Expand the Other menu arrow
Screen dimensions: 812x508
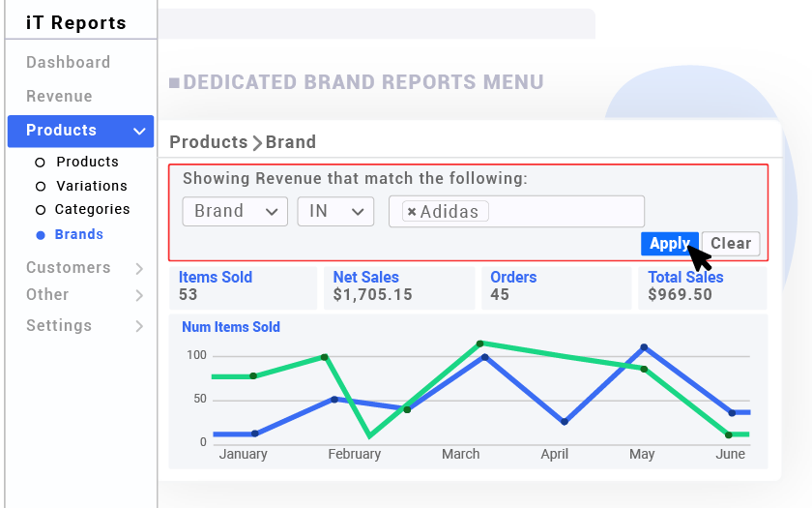pos(139,295)
